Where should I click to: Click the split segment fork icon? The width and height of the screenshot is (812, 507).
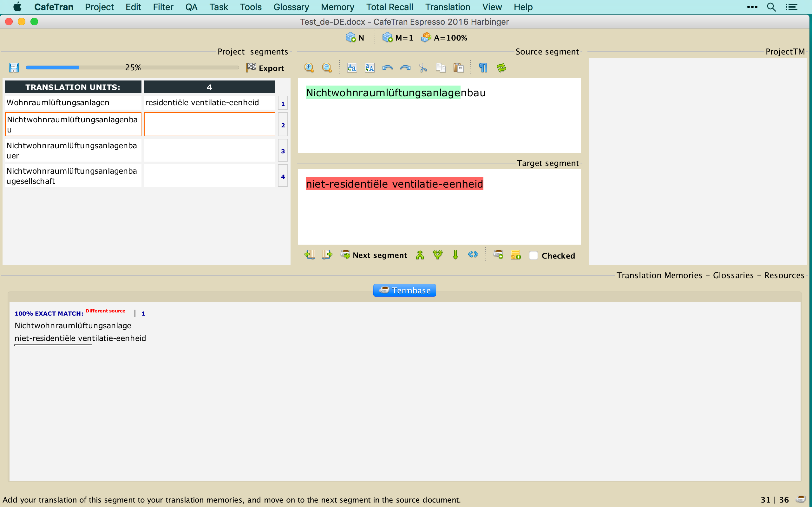click(x=437, y=255)
